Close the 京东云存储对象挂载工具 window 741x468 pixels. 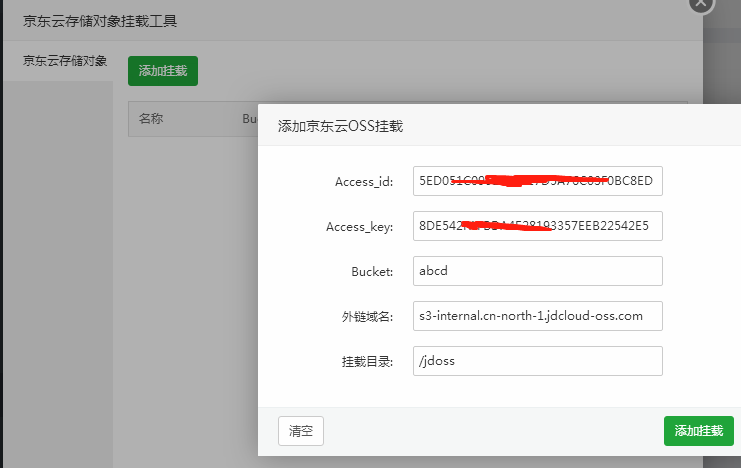701,4
